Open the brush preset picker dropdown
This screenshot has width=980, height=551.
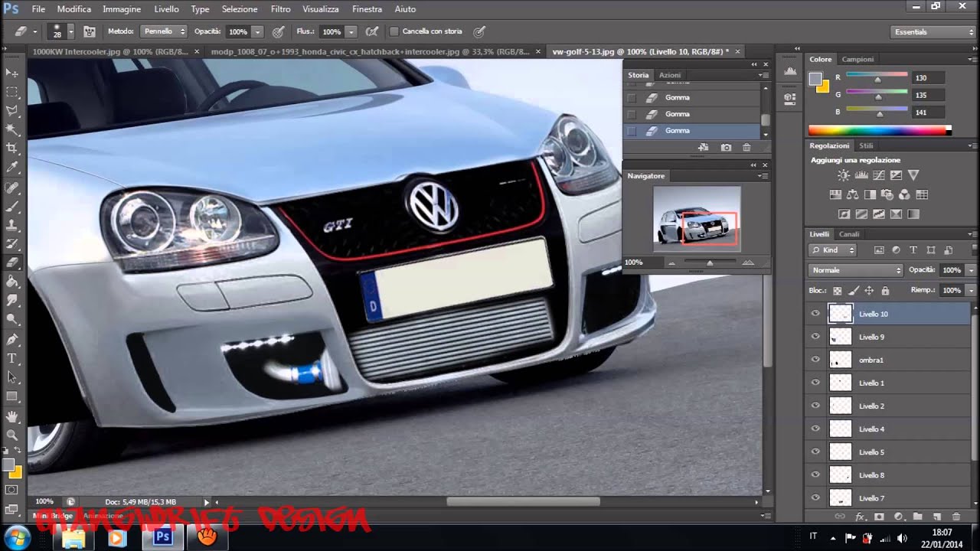click(x=70, y=32)
